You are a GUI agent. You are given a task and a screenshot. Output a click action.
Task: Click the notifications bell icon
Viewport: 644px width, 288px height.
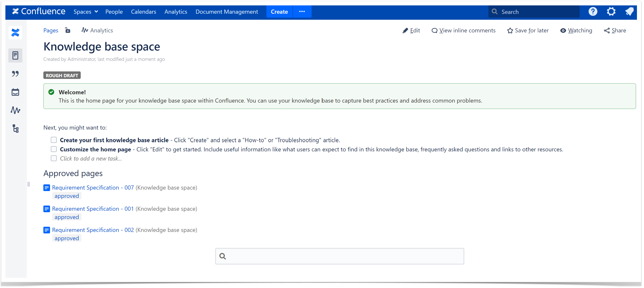[x=630, y=11]
